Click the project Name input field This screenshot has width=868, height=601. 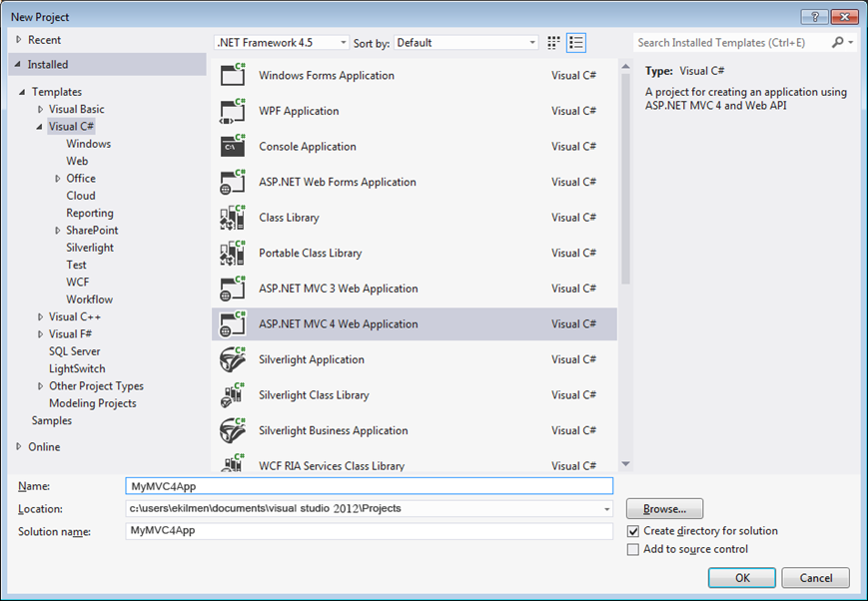tap(370, 486)
